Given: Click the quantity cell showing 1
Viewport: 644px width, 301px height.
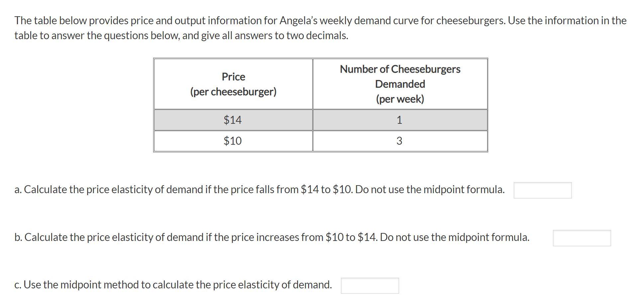Looking at the screenshot, I should point(400,119).
